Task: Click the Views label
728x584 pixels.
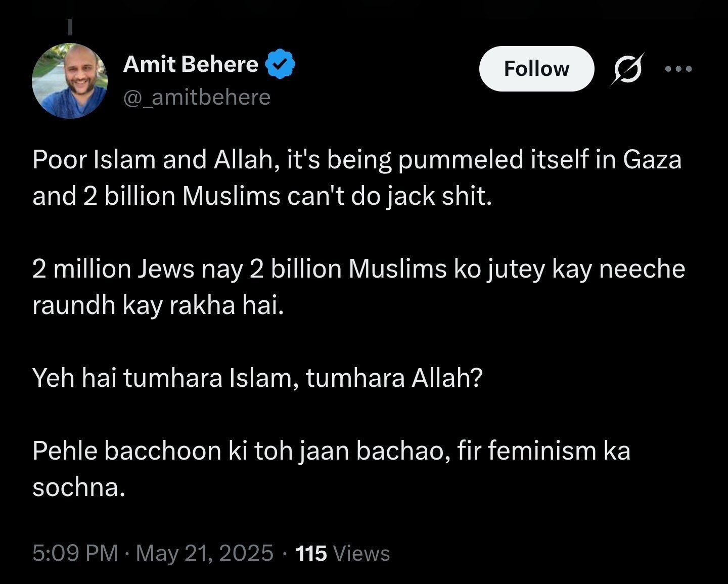Action: pyautogui.click(x=362, y=553)
